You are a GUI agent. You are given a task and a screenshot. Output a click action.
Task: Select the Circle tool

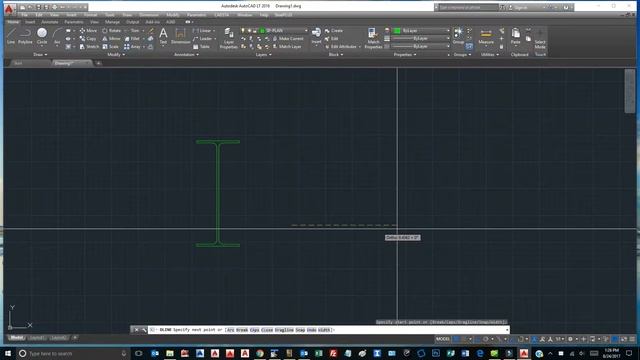[42, 36]
